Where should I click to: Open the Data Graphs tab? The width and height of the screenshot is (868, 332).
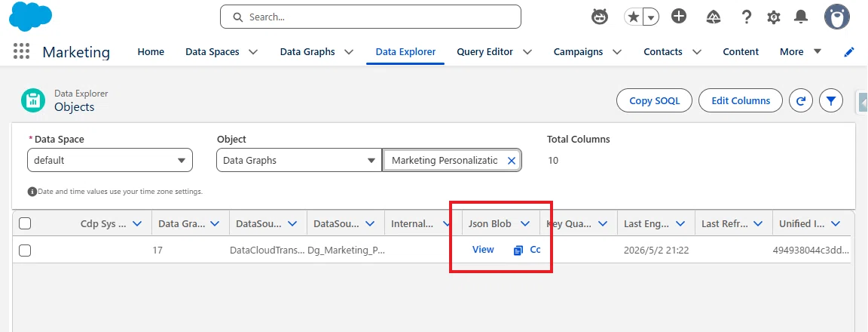click(x=307, y=51)
